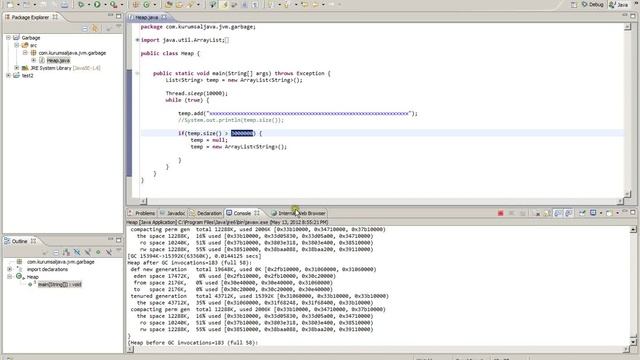Terminate the running program from Console toolbar
640x360 pixels.
500,213
